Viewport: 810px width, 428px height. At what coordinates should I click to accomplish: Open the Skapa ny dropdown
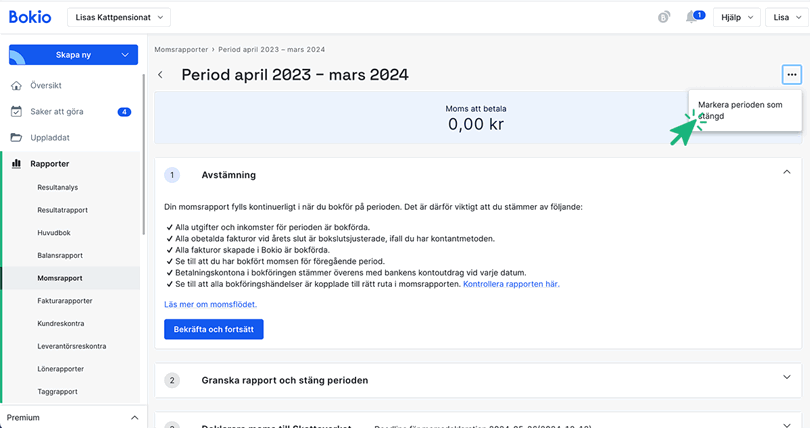coord(72,55)
